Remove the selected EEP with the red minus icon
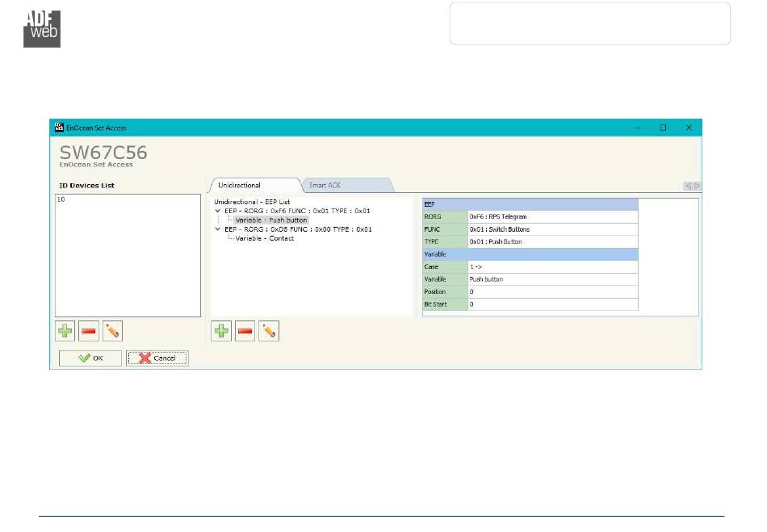This screenshot has height=532, width=767. click(x=245, y=331)
